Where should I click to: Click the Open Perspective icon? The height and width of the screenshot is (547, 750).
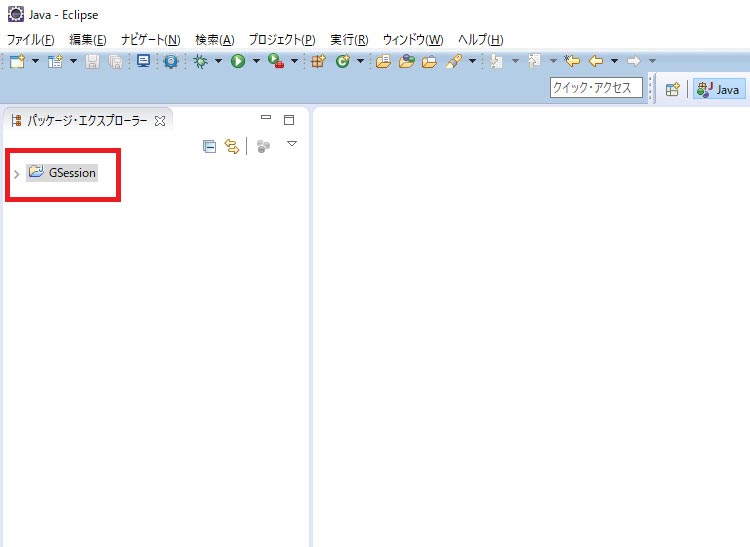coord(673,89)
